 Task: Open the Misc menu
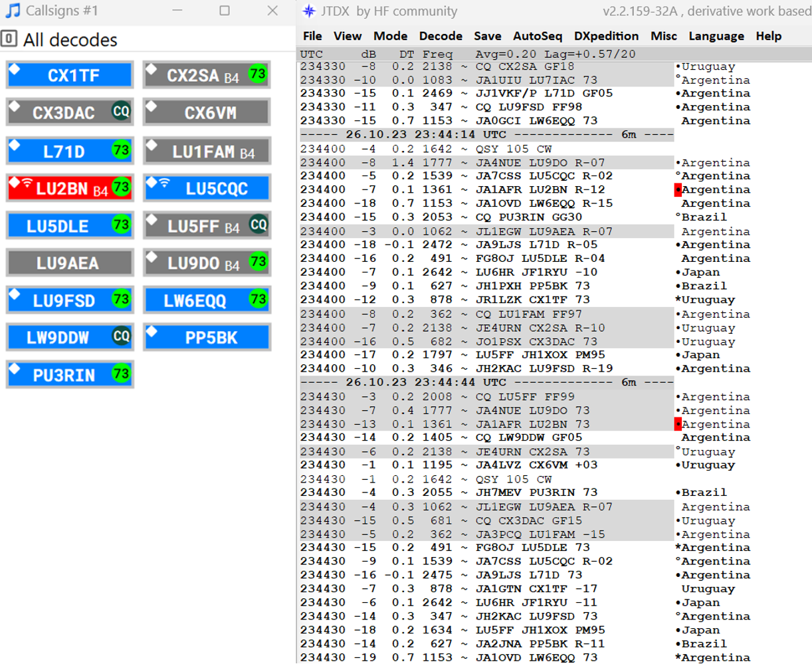click(664, 36)
